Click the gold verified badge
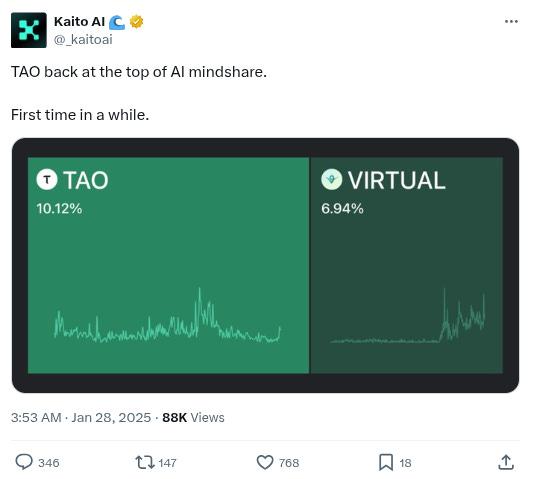This screenshot has height=479, width=534. pyautogui.click(x=137, y=22)
